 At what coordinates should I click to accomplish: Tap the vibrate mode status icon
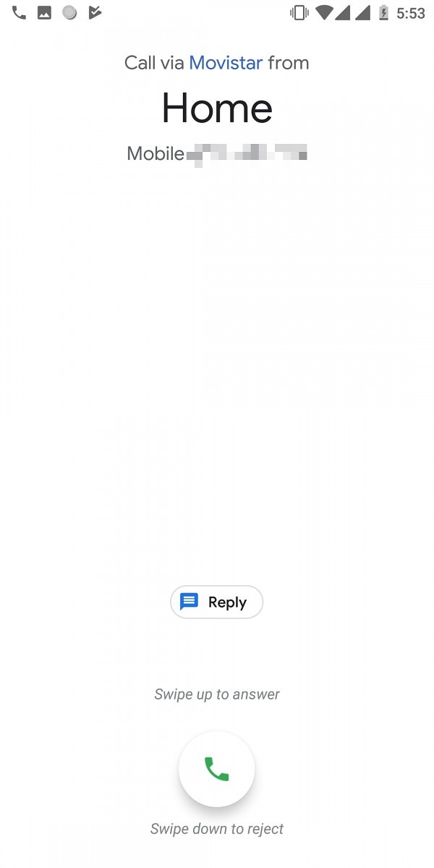click(x=299, y=13)
